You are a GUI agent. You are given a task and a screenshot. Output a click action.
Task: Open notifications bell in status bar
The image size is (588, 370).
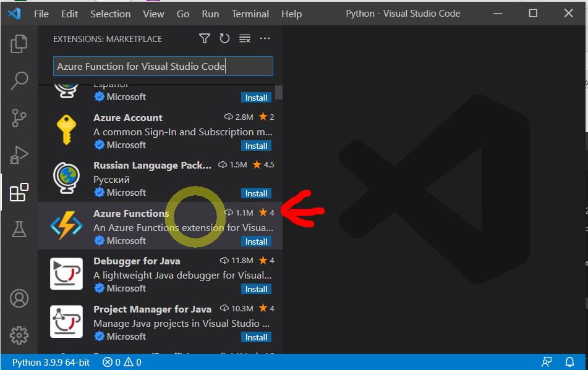(x=569, y=362)
